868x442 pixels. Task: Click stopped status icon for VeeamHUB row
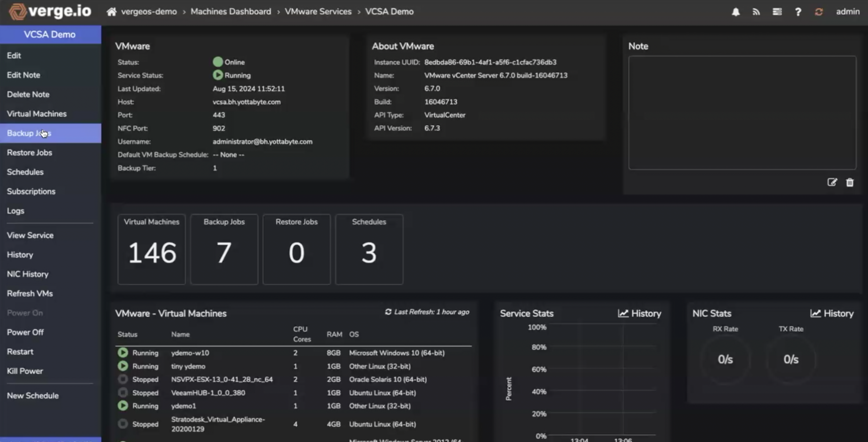tap(123, 392)
